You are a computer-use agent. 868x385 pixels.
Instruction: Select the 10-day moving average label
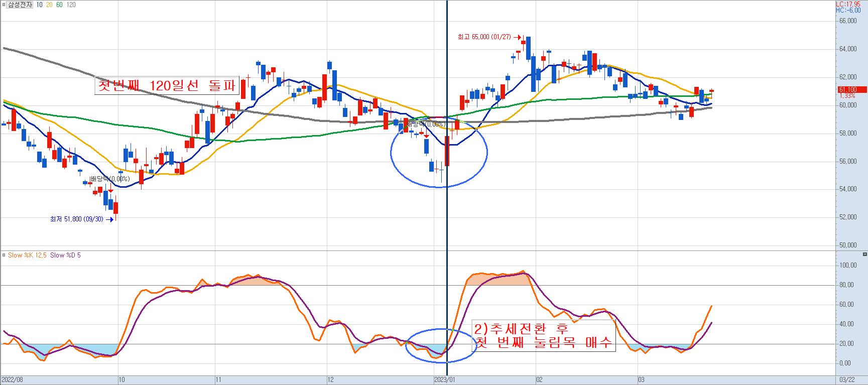40,4
